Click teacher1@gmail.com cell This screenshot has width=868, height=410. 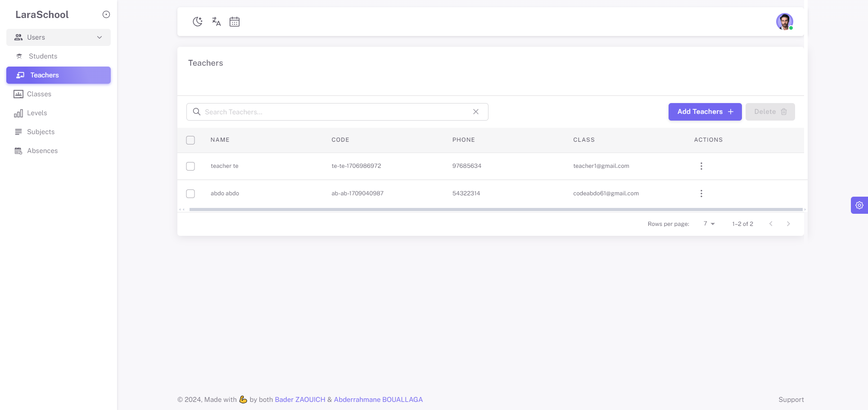coord(601,166)
